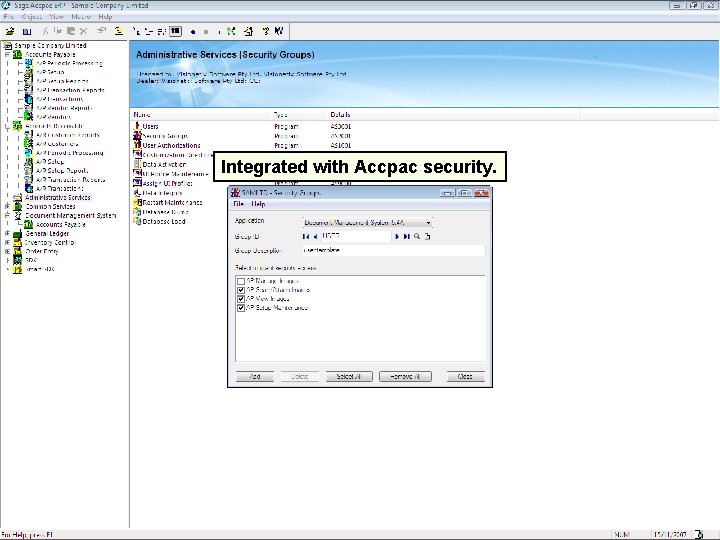
Task: Click the Group Description text field
Action: tap(394, 251)
